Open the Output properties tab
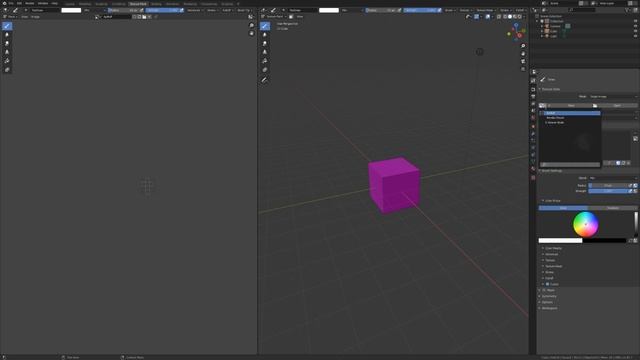Image resolution: width=640 pixels, height=360 pixels. [533, 97]
